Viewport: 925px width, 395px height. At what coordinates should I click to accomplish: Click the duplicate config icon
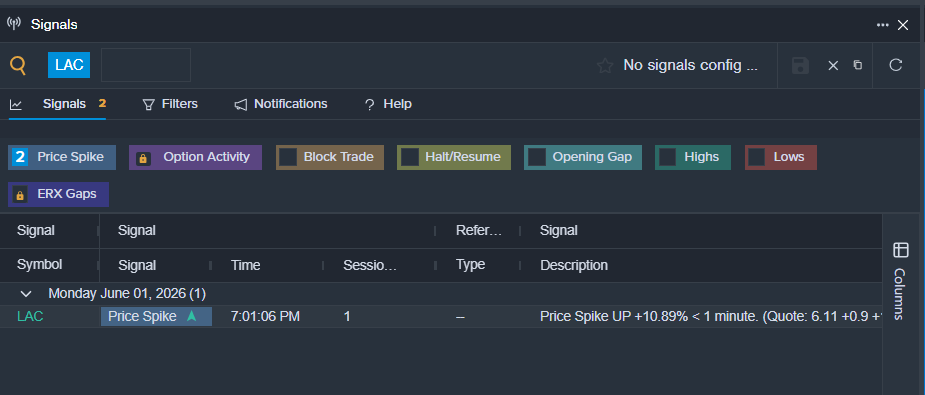[858, 65]
